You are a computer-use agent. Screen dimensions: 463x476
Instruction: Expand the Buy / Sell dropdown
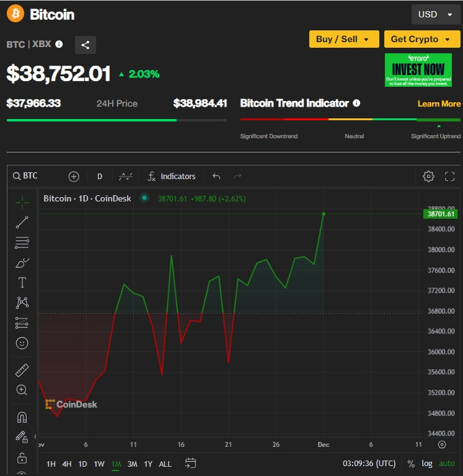(344, 39)
